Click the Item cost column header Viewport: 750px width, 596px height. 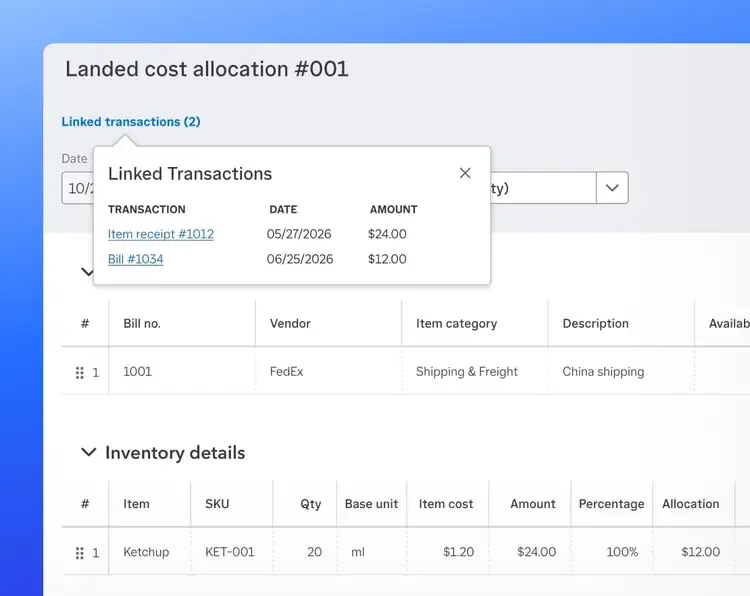tap(446, 504)
